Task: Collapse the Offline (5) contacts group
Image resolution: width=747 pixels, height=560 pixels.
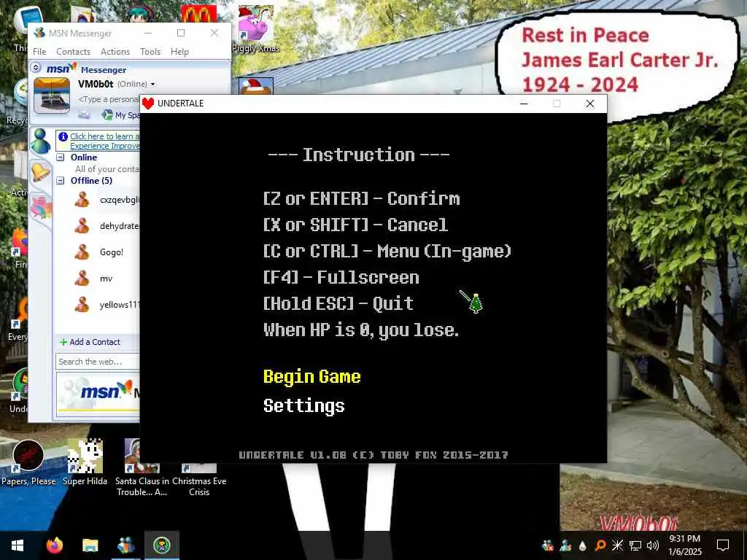Action: pos(61,181)
